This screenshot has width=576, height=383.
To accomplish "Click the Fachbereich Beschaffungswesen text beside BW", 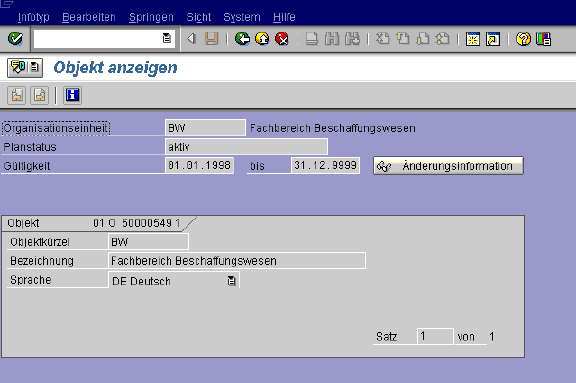I will point(333,128).
